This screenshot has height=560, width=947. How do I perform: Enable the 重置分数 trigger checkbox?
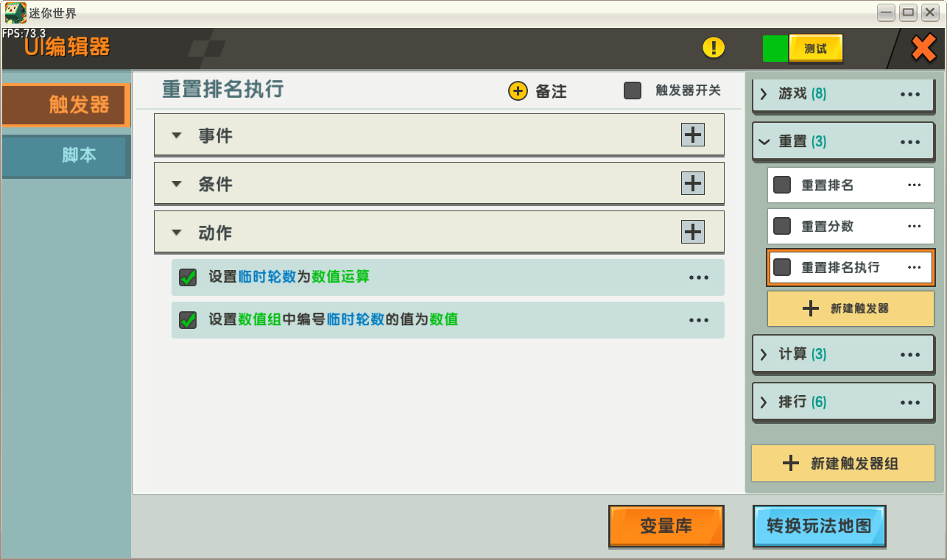[782, 227]
